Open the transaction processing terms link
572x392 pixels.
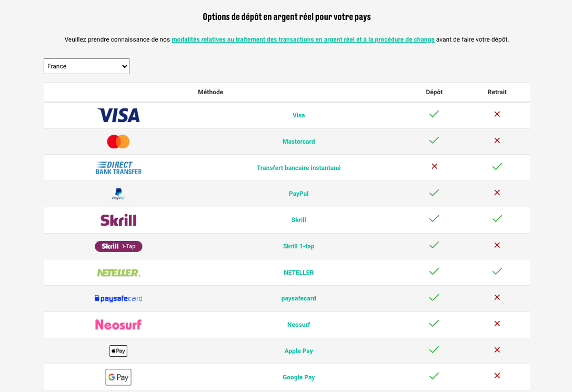[x=303, y=39]
